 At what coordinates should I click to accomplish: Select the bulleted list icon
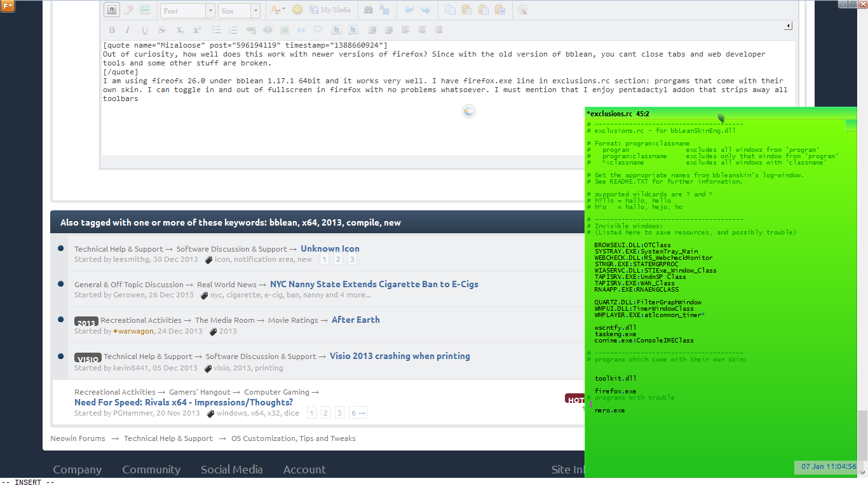tap(216, 29)
